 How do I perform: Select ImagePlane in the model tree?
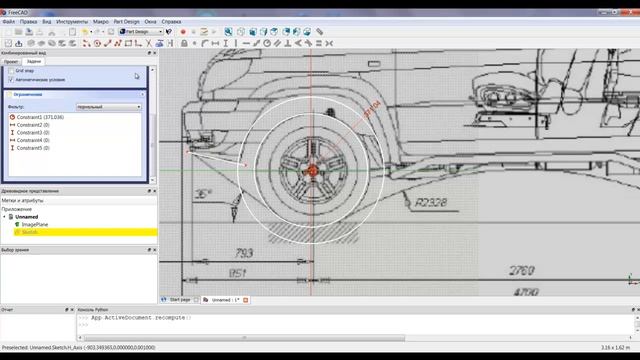[35, 224]
